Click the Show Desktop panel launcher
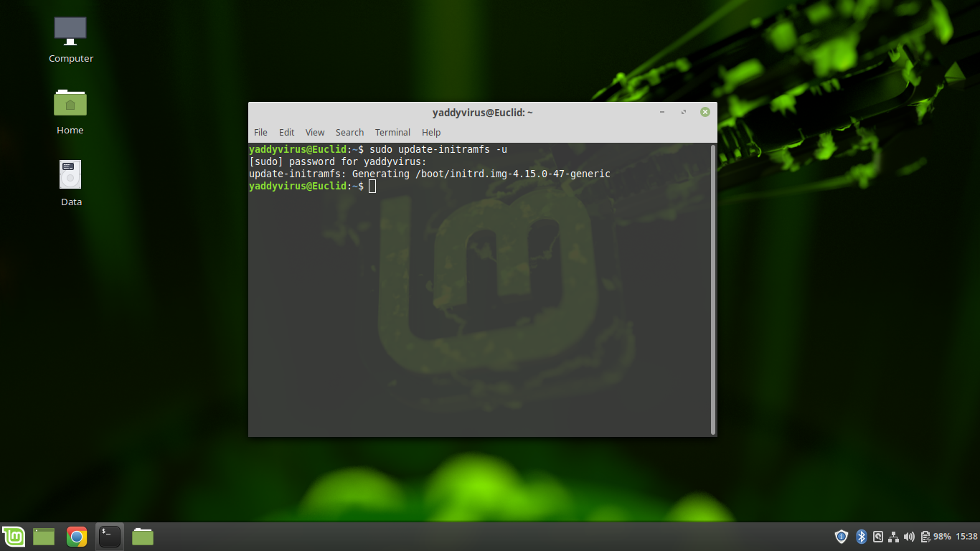Viewport: 980px width, 551px height. click(44, 537)
